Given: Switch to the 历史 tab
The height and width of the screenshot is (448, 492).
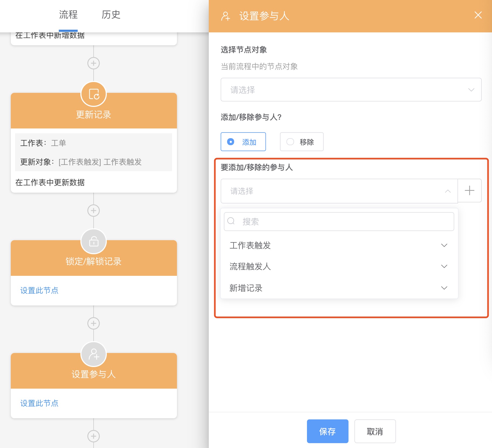Looking at the screenshot, I should [x=111, y=15].
